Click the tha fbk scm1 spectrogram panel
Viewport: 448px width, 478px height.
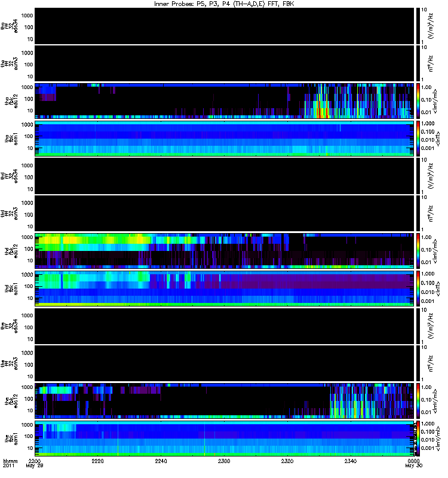pos(225,139)
